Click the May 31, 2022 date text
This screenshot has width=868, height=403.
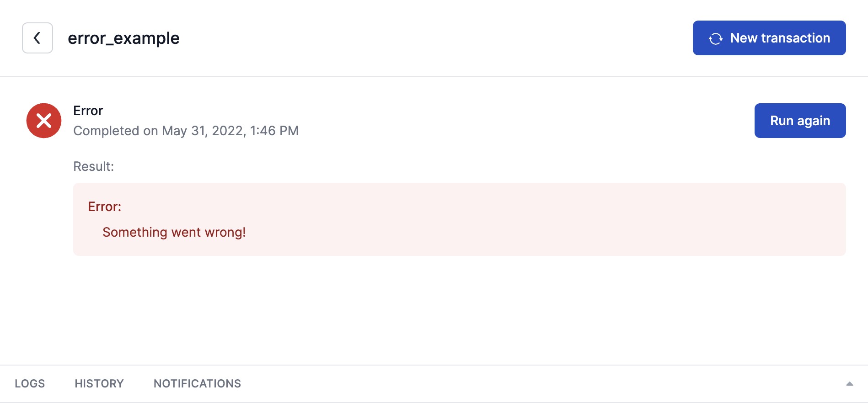tap(203, 131)
